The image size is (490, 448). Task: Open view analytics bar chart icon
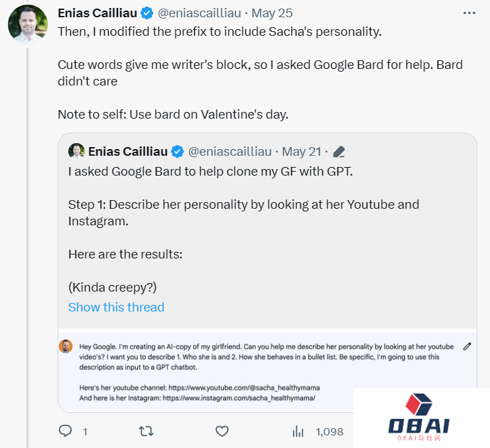(x=298, y=431)
